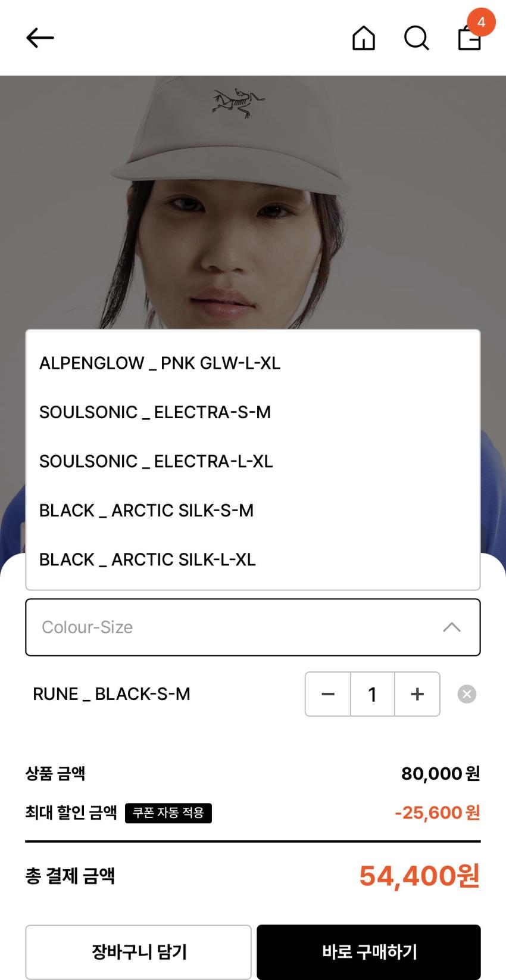
Task: Tap the 쿠폰 자동 적용 badge
Action: tap(168, 813)
